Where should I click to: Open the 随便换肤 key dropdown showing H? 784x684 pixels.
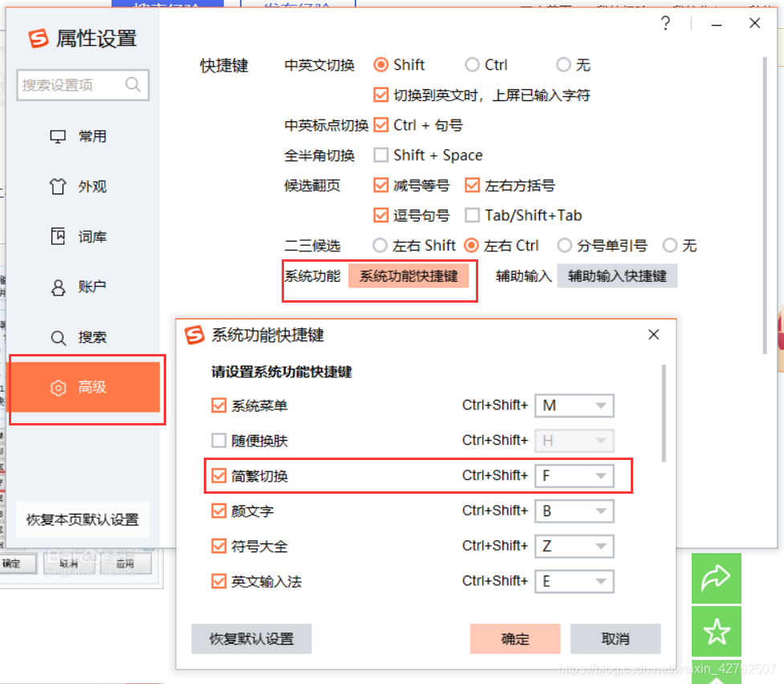point(574,440)
